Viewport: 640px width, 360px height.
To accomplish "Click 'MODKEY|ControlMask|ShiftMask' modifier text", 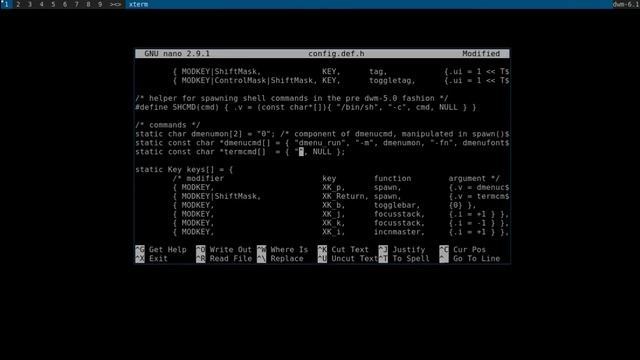I will (247, 80).
